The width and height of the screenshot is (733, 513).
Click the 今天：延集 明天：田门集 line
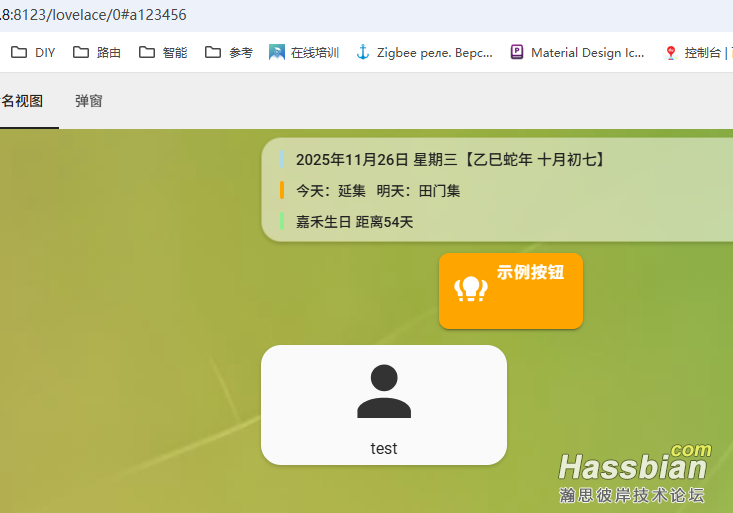click(x=378, y=191)
